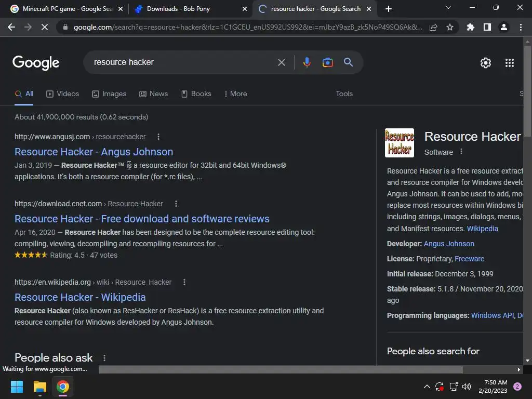This screenshot has height=399, width=532.
Task: Open the Chrome profile avatar
Action: (504, 27)
